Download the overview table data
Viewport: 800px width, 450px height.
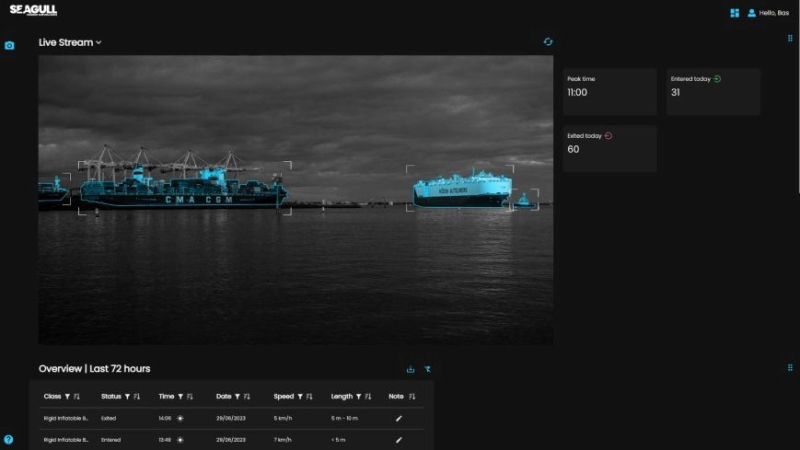[410, 369]
